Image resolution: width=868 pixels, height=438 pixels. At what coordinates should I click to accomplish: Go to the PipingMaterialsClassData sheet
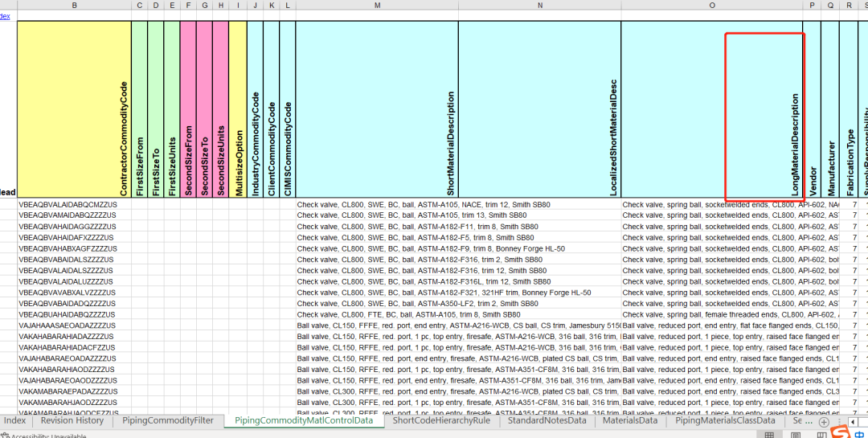pos(725,421)
